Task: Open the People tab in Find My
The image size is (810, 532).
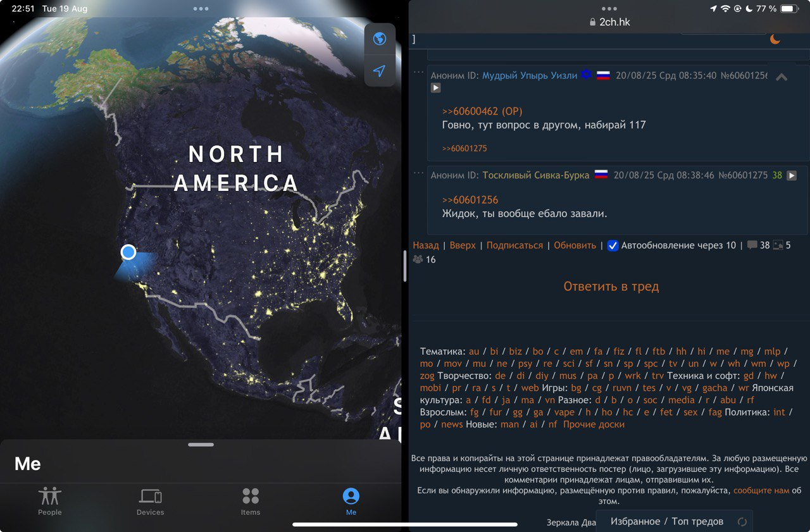Action: tap(49, 501)
